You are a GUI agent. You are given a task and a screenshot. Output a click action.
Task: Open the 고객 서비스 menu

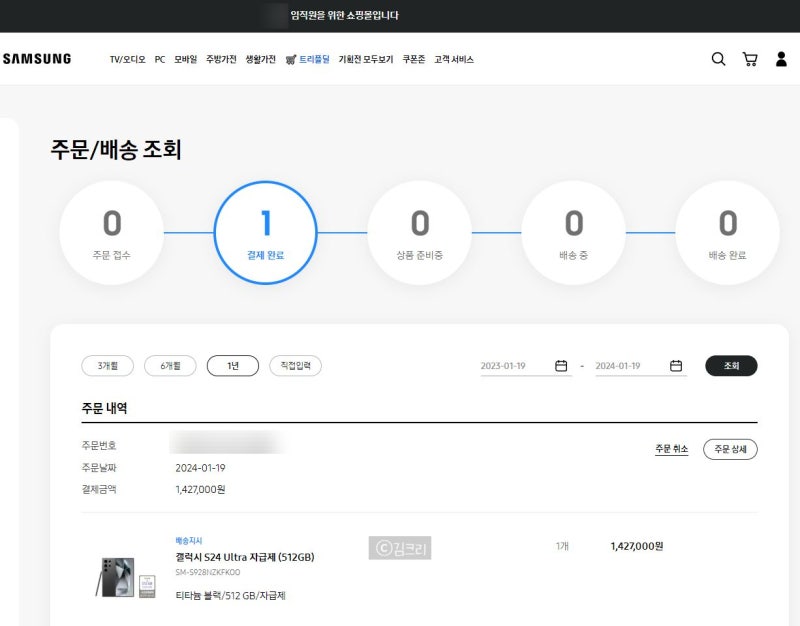(x=454, y=60)
